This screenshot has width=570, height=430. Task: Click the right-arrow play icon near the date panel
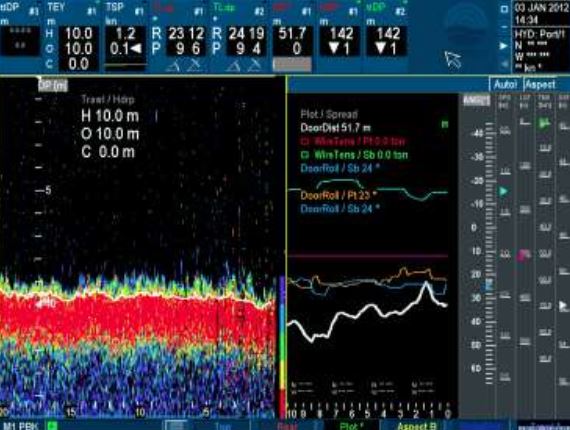(503, 46)
